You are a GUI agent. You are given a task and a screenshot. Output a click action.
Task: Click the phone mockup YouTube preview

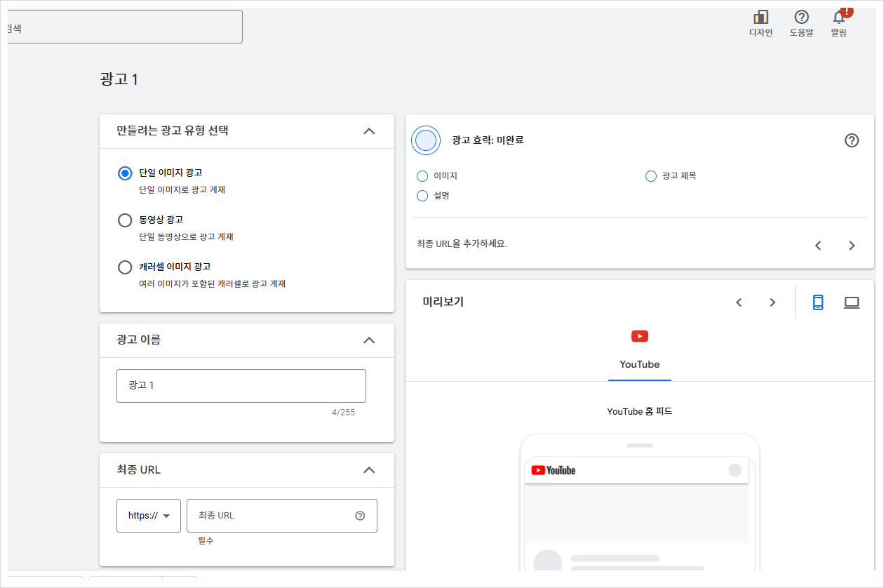[640, 502]
